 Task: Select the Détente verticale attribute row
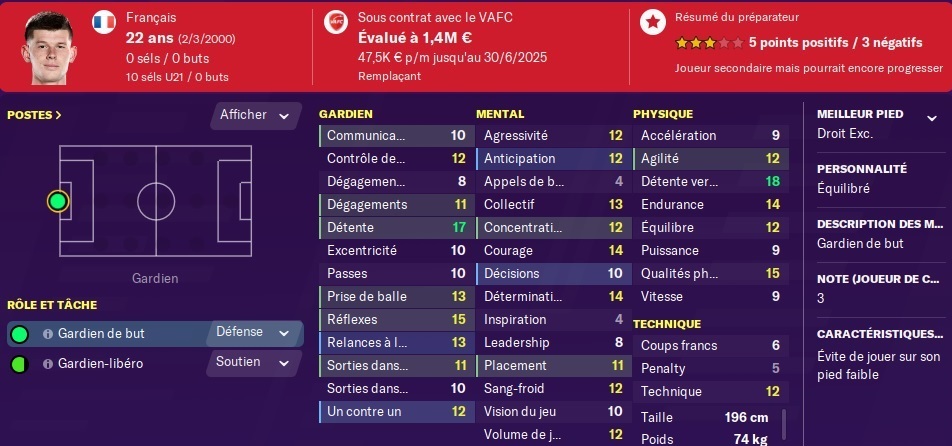coord(711,181)
